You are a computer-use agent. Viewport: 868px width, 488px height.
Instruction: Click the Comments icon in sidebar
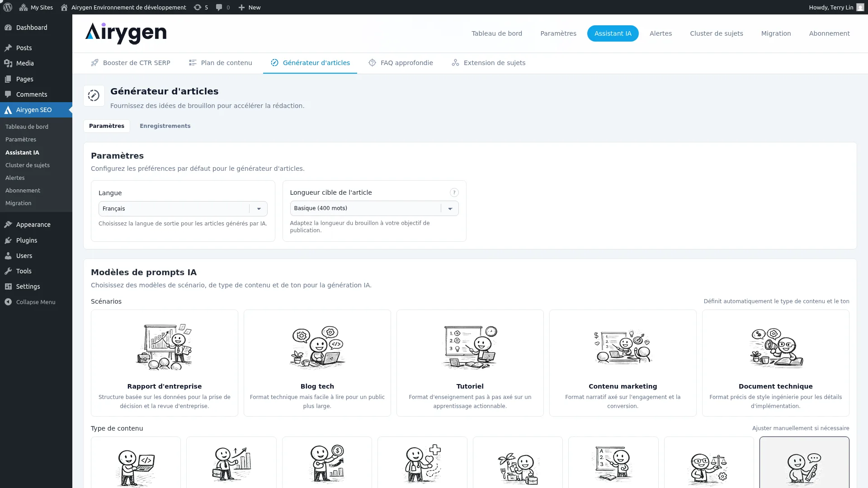(8, 94)
